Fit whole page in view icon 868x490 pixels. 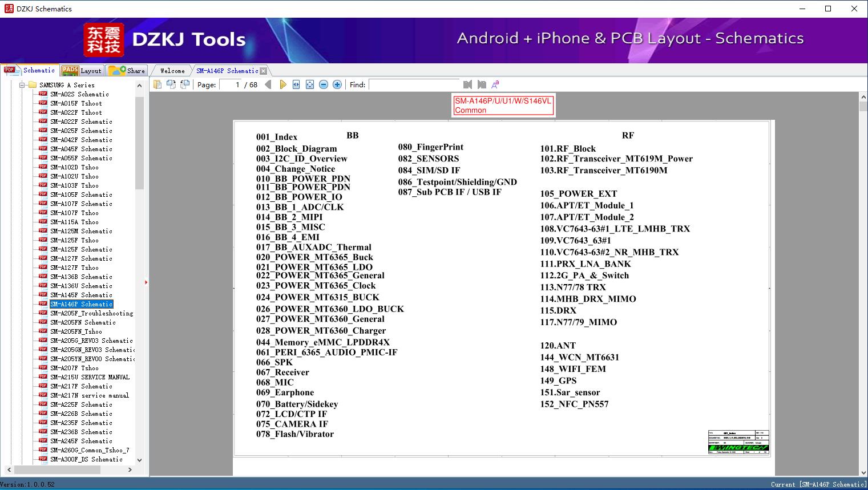coord(310,84)
